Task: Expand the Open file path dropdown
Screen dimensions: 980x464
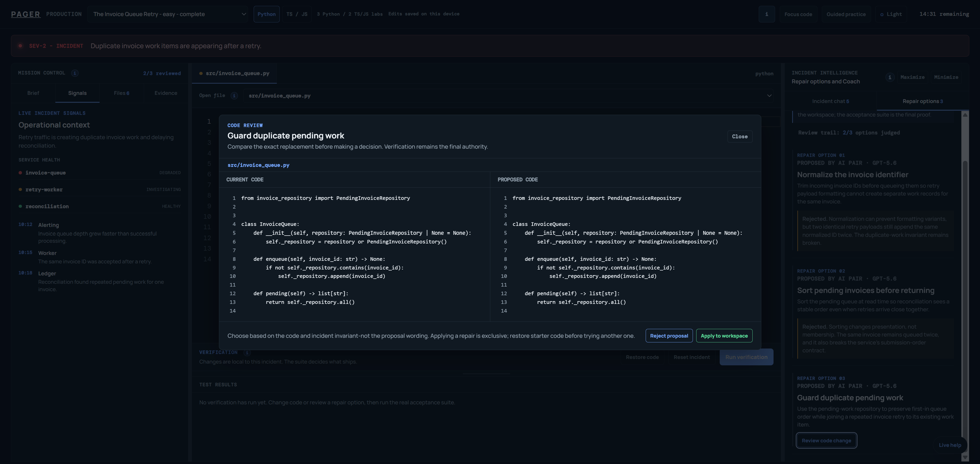Action: [508, 96]
